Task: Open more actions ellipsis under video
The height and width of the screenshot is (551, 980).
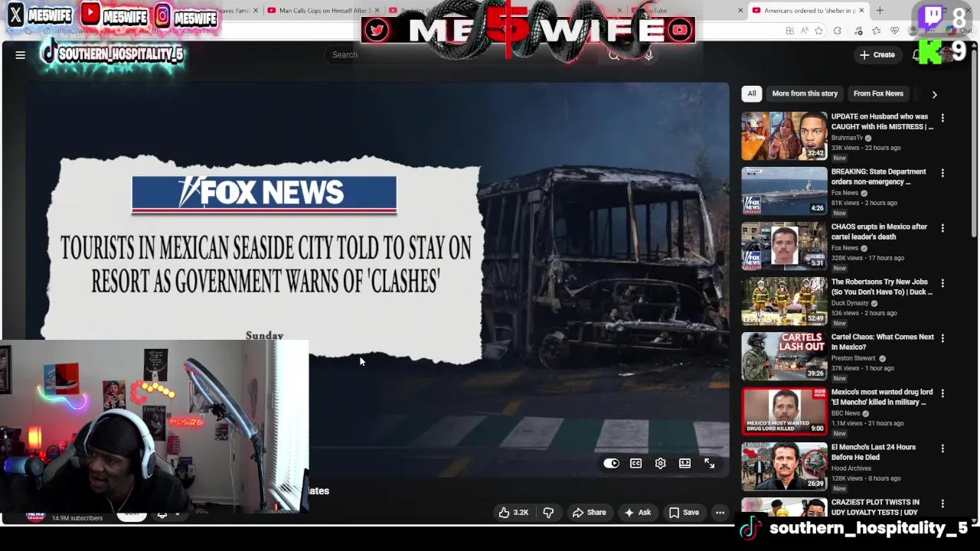Action: coord(720,513)
